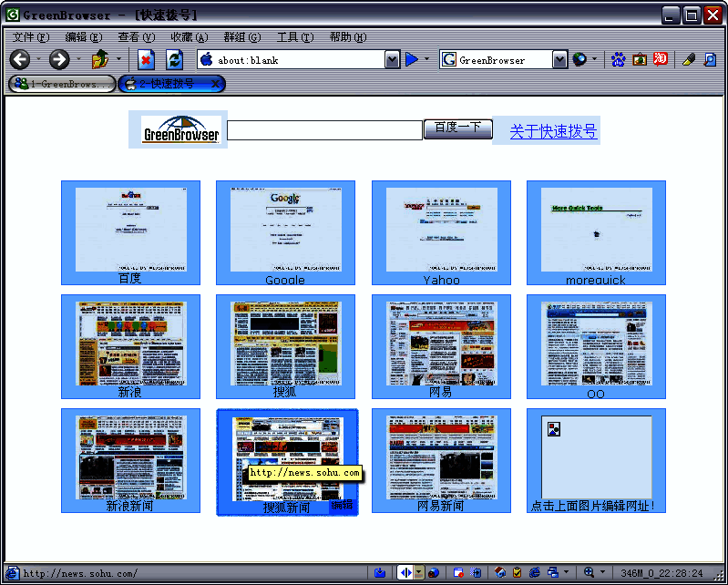Open the cascading windows dropdown in status bar
This screenshot has height=585, width=728.
[566, 572]
